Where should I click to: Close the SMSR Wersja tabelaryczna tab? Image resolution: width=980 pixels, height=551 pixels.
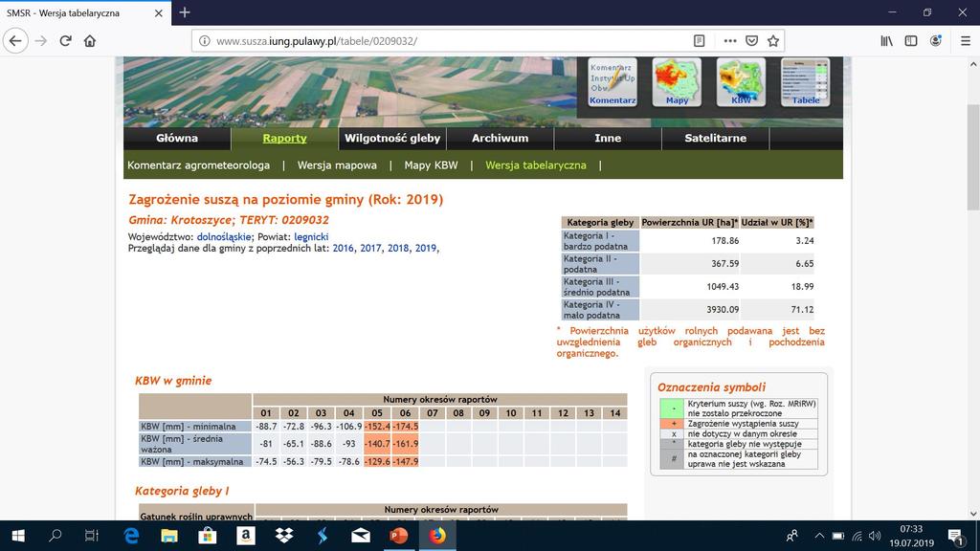coord(159,13)
